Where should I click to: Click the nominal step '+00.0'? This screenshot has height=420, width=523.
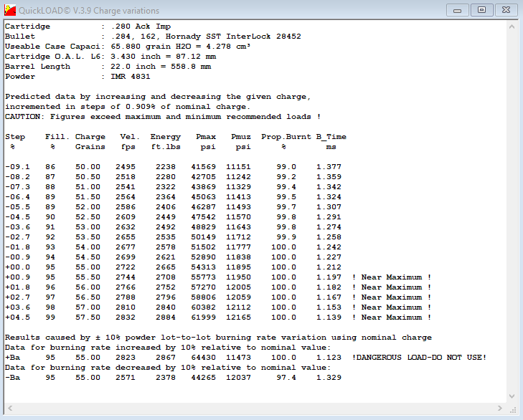tap(17, 267)
